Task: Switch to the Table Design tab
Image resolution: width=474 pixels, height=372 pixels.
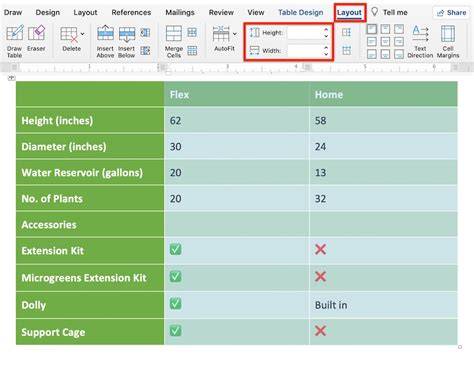Action: click(x=301, y=12)
